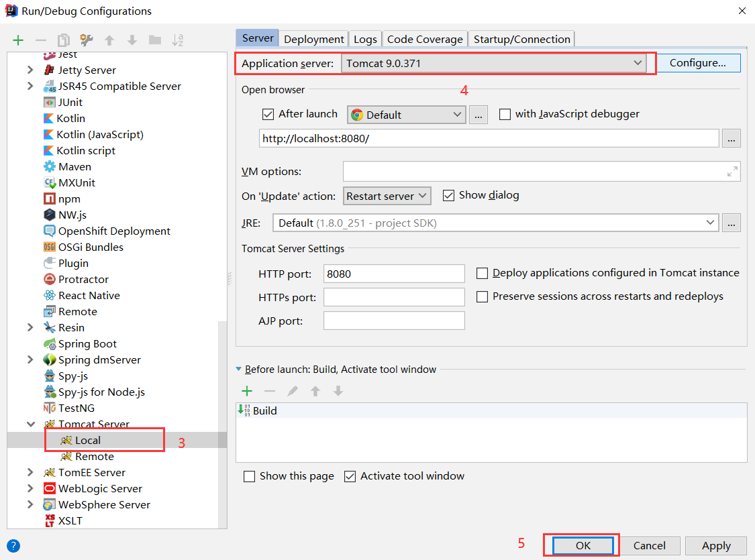Click the Move Up arrow in left toolbar
This screenshot has width=755, height=560.
(109, 40)
